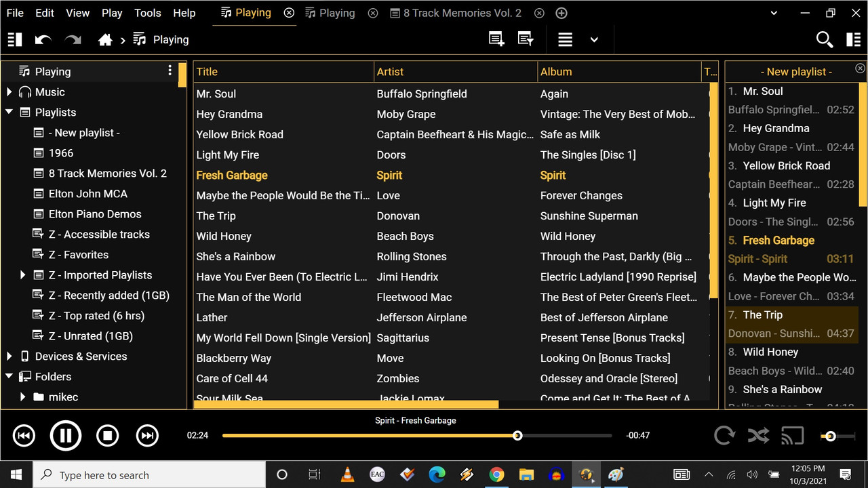
Task: Click the track list vertical scrollbar
Action: [713, 190]
